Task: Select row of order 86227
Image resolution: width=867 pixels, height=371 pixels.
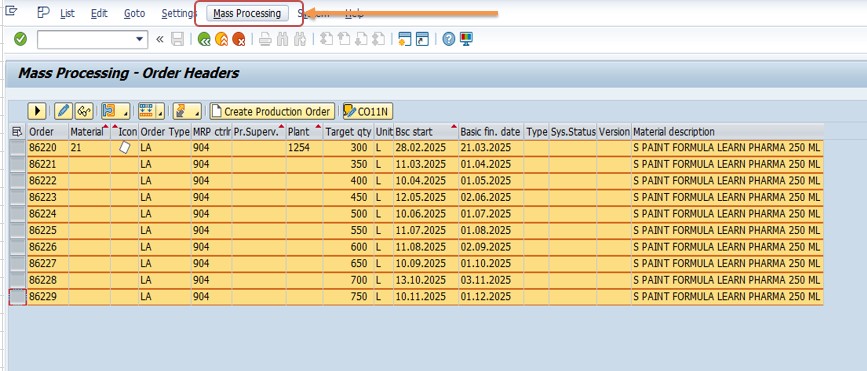Action: (x=18, y=264)
